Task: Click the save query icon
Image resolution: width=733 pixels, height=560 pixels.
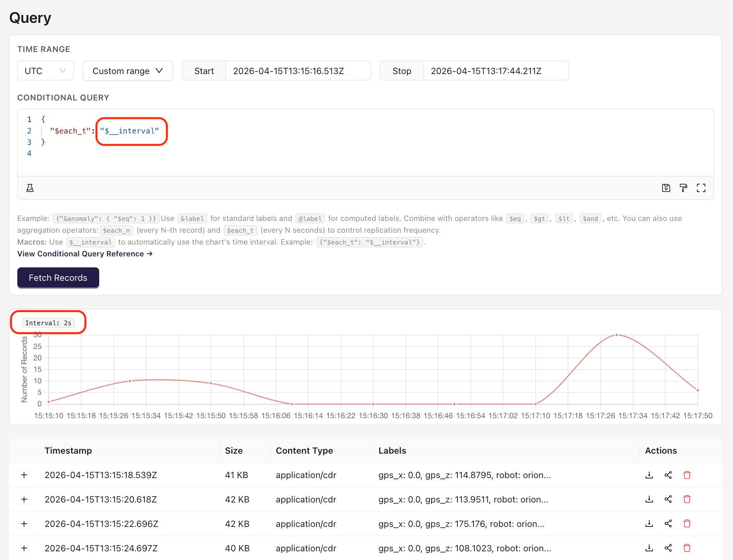Action: click(666, 188)
